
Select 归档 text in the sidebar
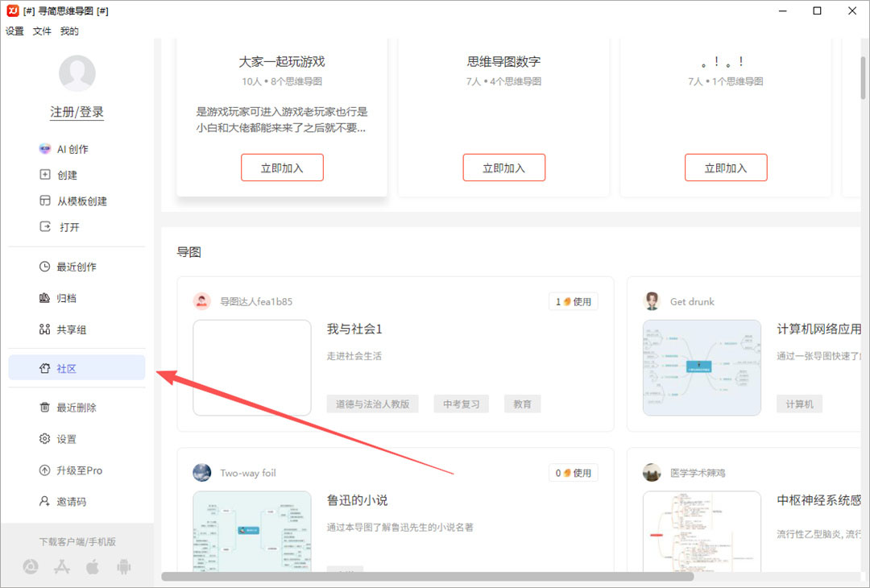pyautogui.click(x=67, y=299)
